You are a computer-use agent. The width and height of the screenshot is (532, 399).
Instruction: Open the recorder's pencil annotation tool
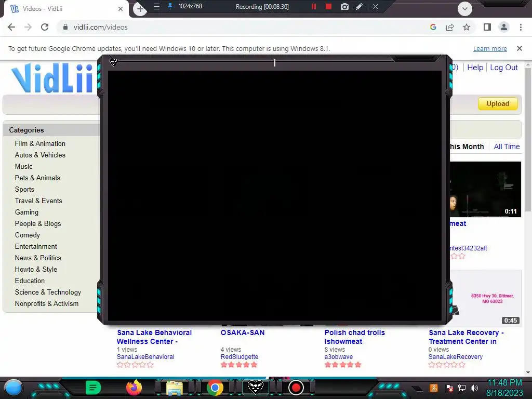[x=359, y=6]
